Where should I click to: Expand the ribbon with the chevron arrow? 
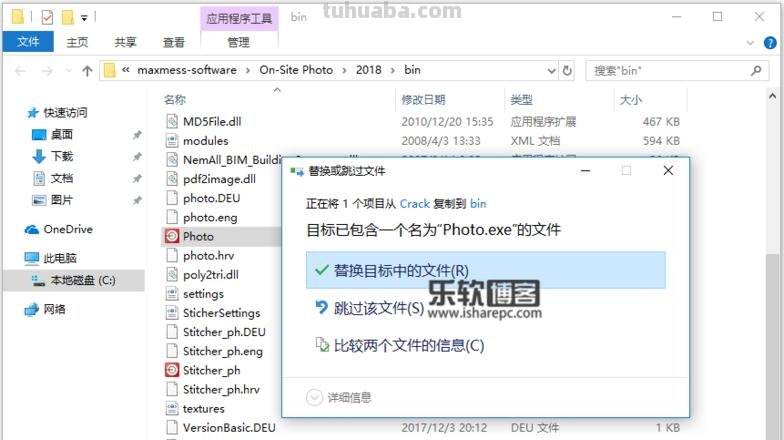click(x=750, y=43)
